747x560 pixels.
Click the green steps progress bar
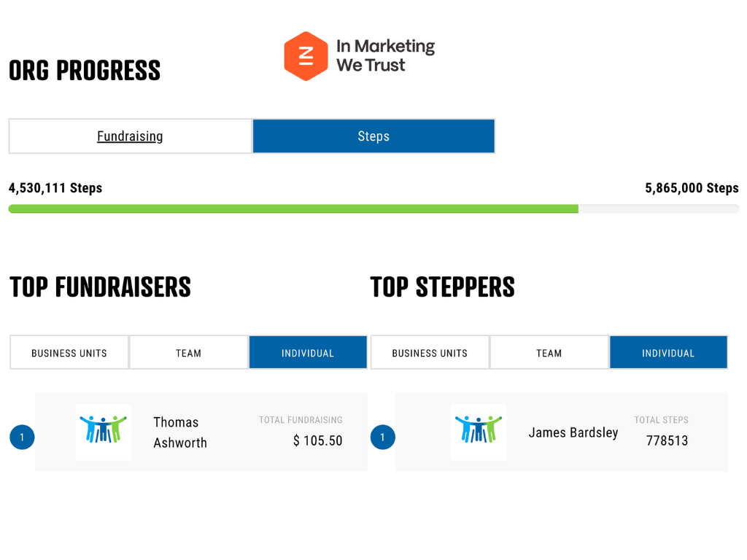pyautogui.click(x=292, y=209)
